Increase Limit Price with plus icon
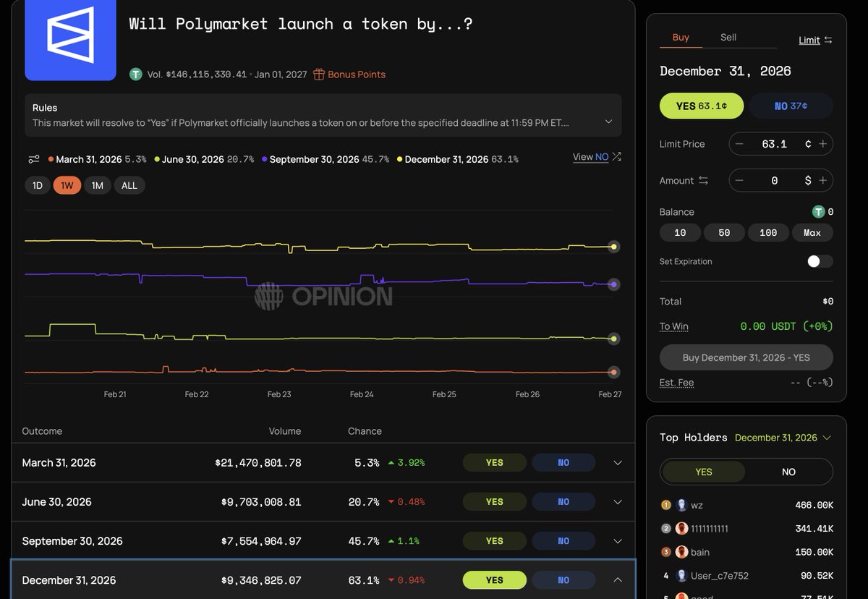This screenshot has width=868, height=599. [822, 144]
